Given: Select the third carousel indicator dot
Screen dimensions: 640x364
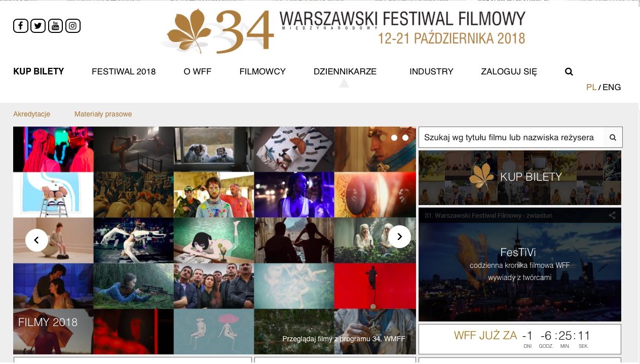Looking at the screenshot, I should coord(405,137).
